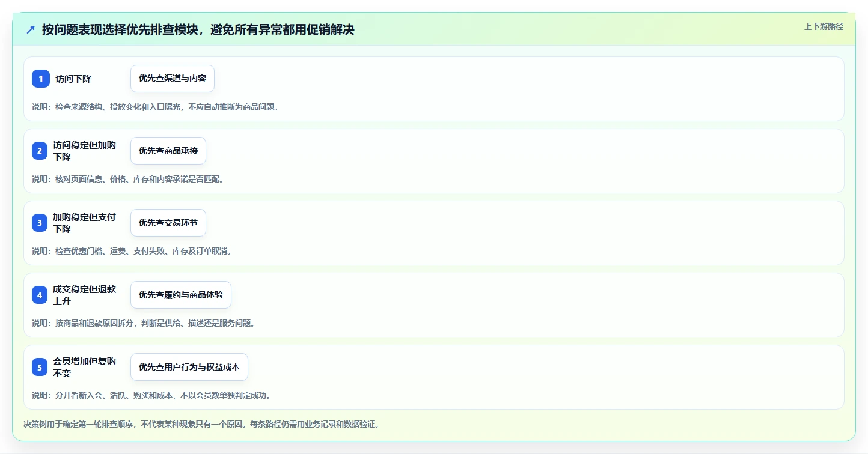Click the 访问下降 symptom label

73,79
